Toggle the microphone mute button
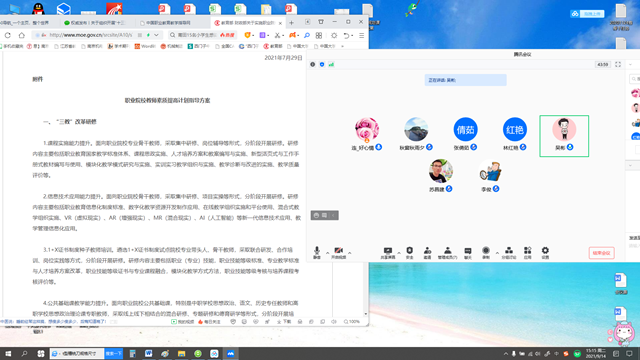This screenshot has height=360, width=640. coord(317,253)
